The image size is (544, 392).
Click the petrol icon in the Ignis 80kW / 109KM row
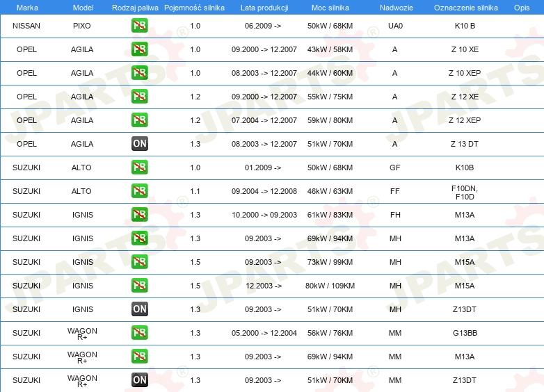[x=139, y=285]
